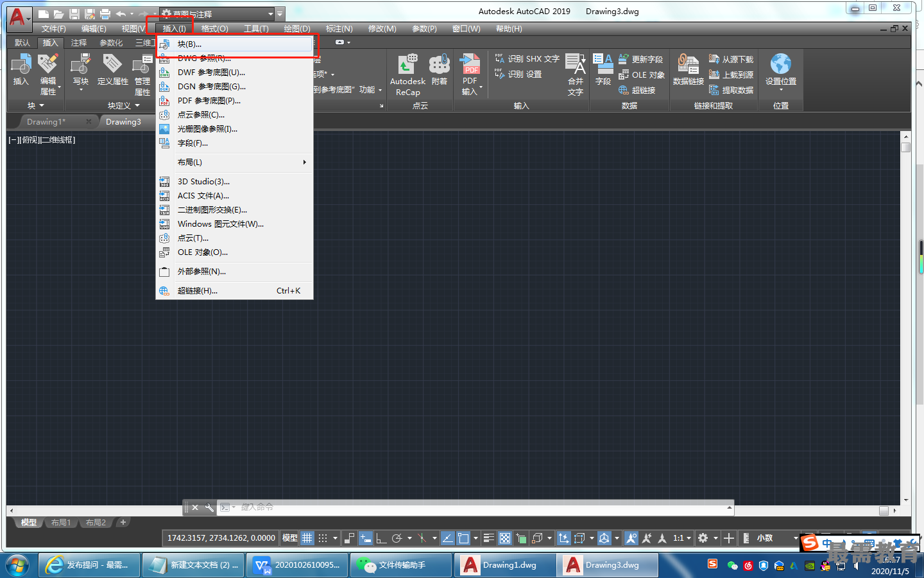Toggle grid display in status bar
924x578 pixels.
click(307, 538)
